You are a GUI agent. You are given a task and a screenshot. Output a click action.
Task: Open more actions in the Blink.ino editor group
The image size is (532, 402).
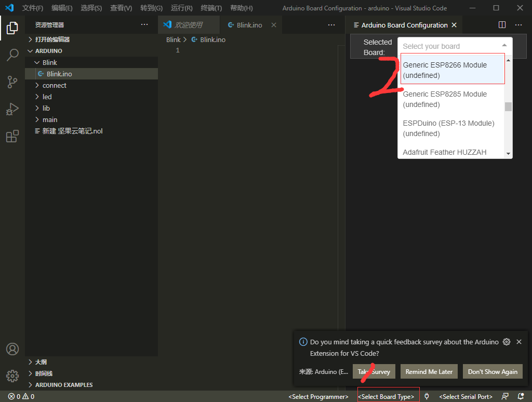331,25
